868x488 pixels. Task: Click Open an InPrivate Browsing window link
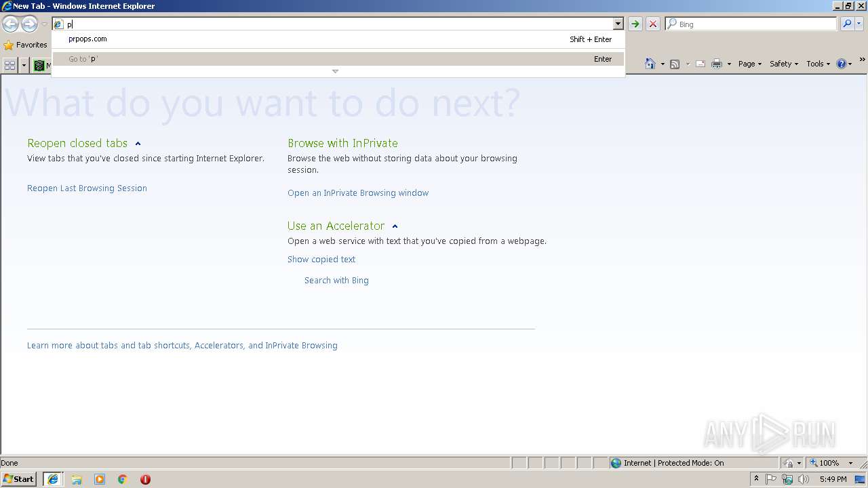(358, 193)
